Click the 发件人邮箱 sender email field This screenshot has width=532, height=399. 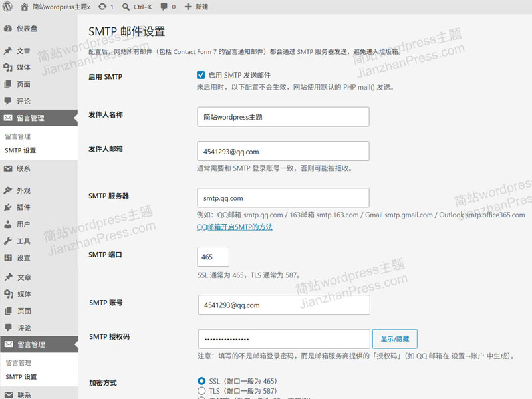283,152
